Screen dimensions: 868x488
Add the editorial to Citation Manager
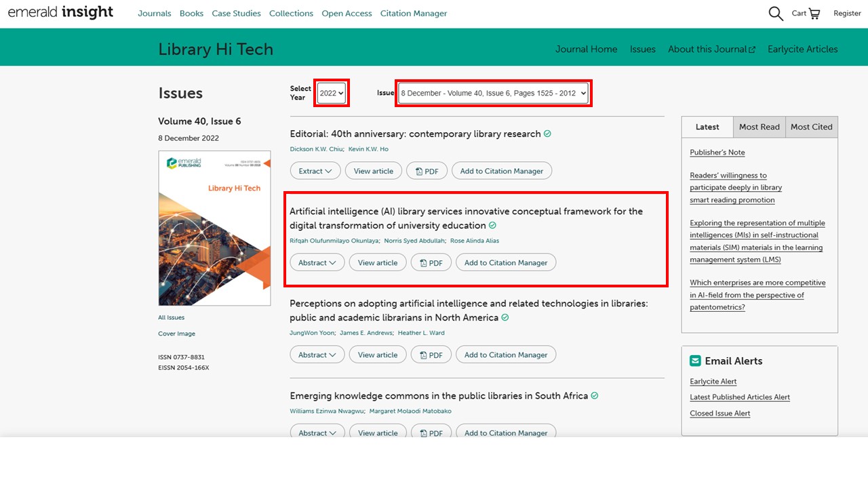(502, 171)
